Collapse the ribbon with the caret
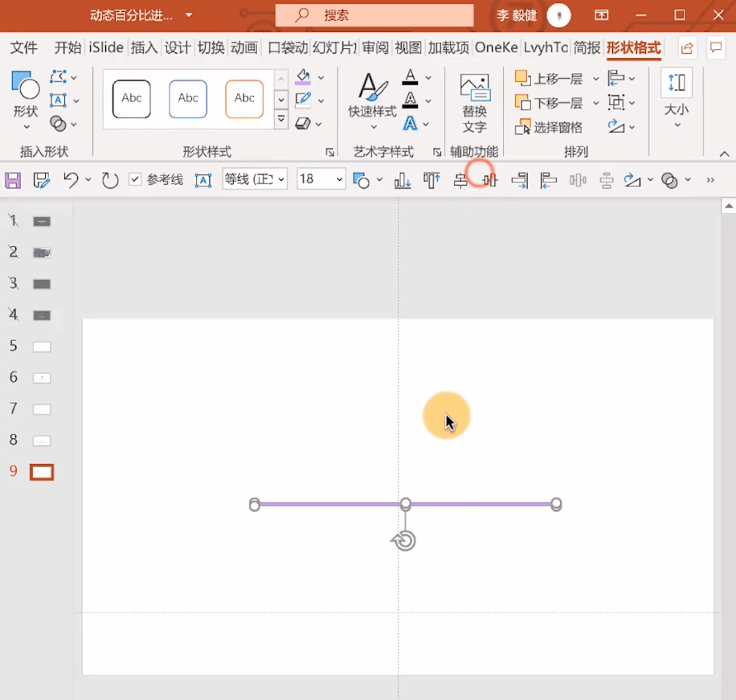The image size is (736, 700). tap(724, 154)
